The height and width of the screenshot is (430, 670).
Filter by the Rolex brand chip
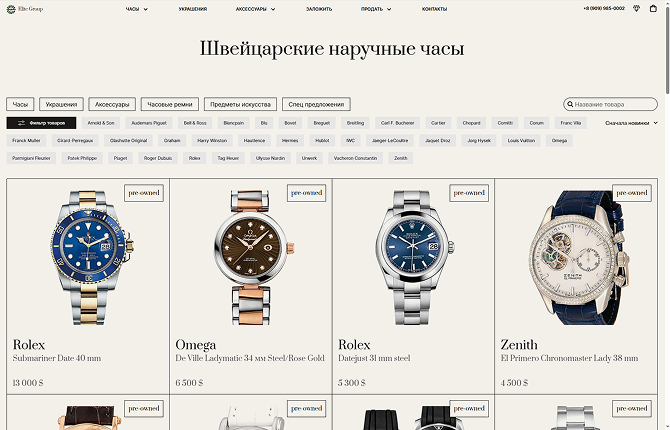point(195,158)
